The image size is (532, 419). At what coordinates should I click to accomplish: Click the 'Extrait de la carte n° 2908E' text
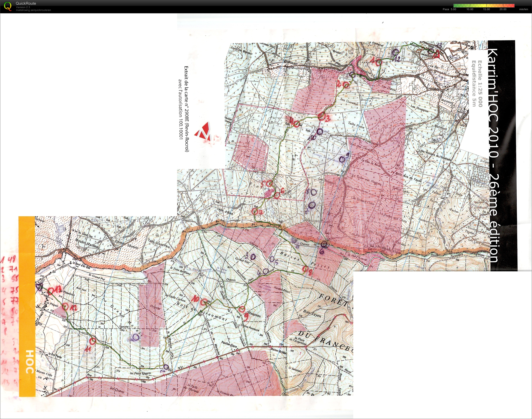[x=187, y=109]
